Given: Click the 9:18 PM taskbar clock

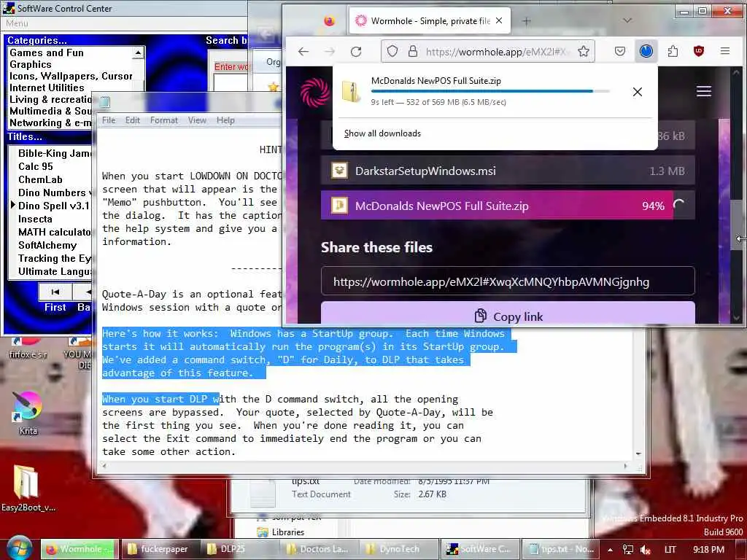Looking at the screenshot, I should coord(708,550).
